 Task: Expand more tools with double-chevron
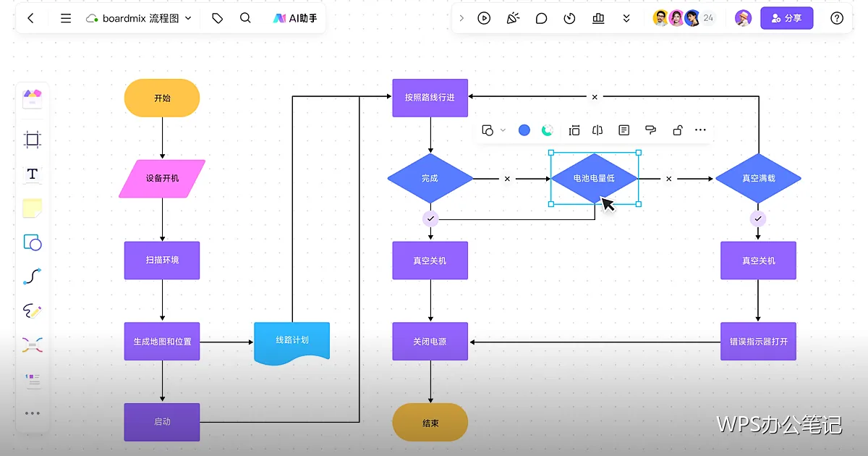tap(626, 18)
